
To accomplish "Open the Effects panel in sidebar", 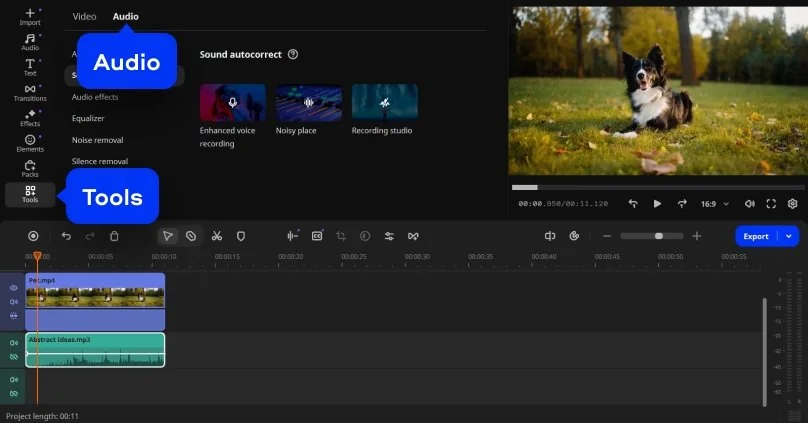I will [30, 118].
